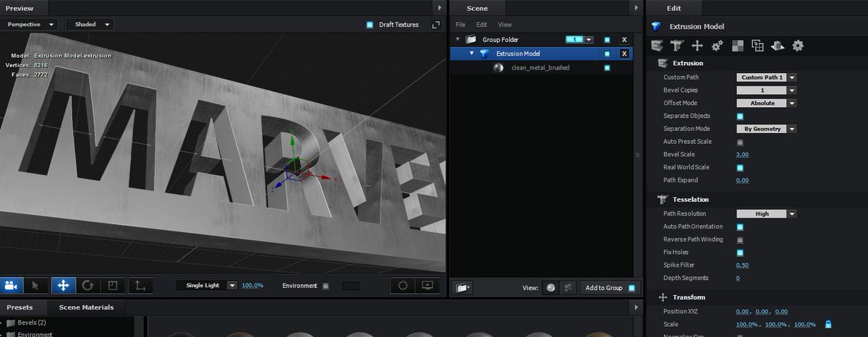Click the light intensity 100.0% value
The height and width of the screenshot is (337, 868).
pos(252,286)
